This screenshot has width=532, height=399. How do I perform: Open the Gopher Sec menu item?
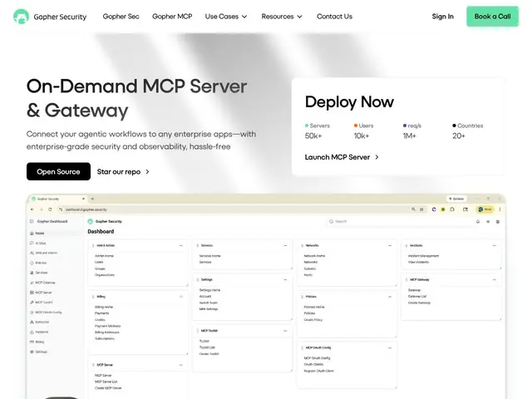tap(121, 17)
